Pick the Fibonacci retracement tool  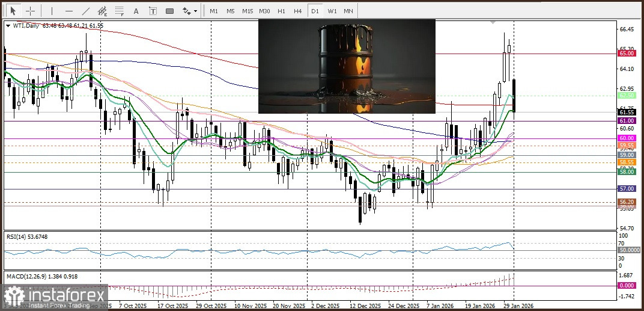coord(120,11)
